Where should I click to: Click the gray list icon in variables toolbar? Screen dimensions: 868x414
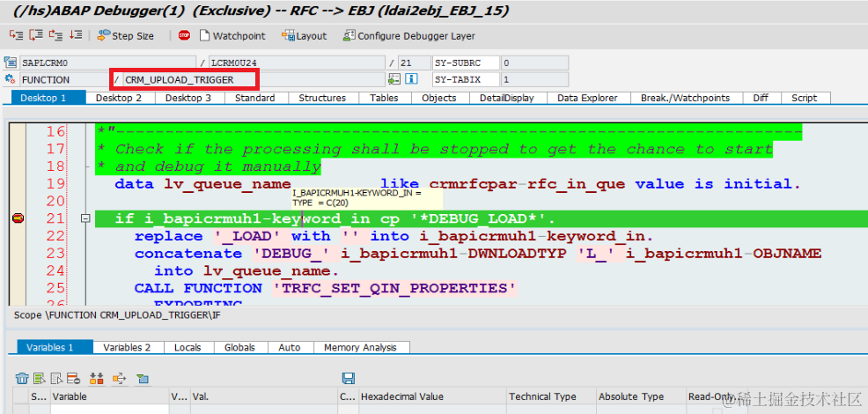(56, 379)
